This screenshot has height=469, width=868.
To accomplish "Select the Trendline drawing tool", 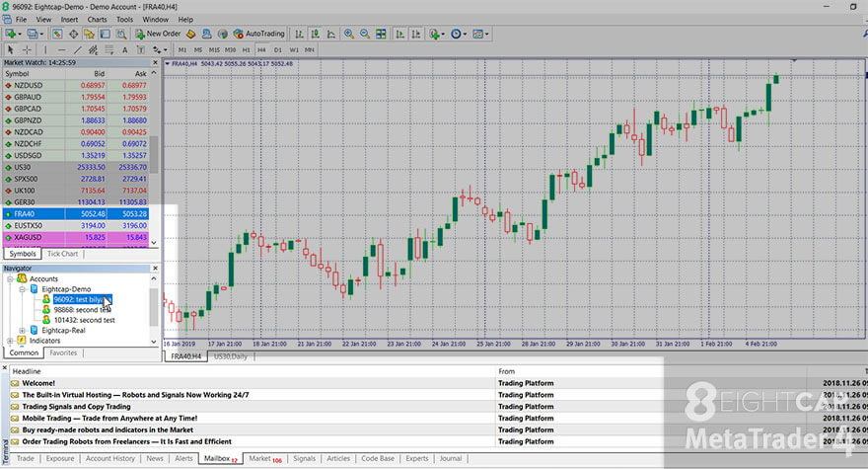I will (78, 50).
